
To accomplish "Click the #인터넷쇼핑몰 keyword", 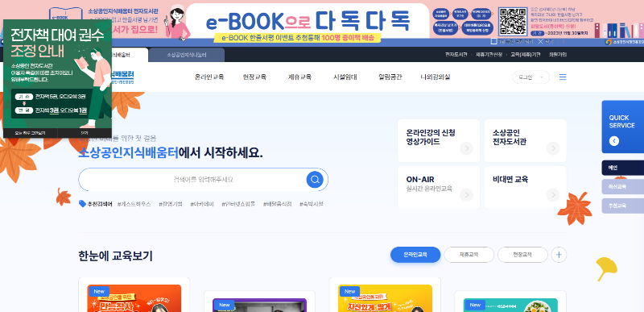I will tap(238, 204).
